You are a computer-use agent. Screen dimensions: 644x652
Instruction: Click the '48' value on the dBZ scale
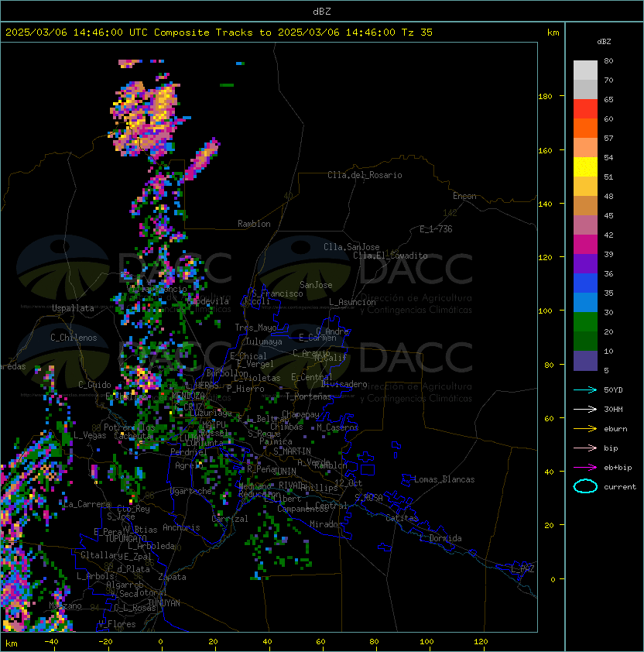(608, 196)
